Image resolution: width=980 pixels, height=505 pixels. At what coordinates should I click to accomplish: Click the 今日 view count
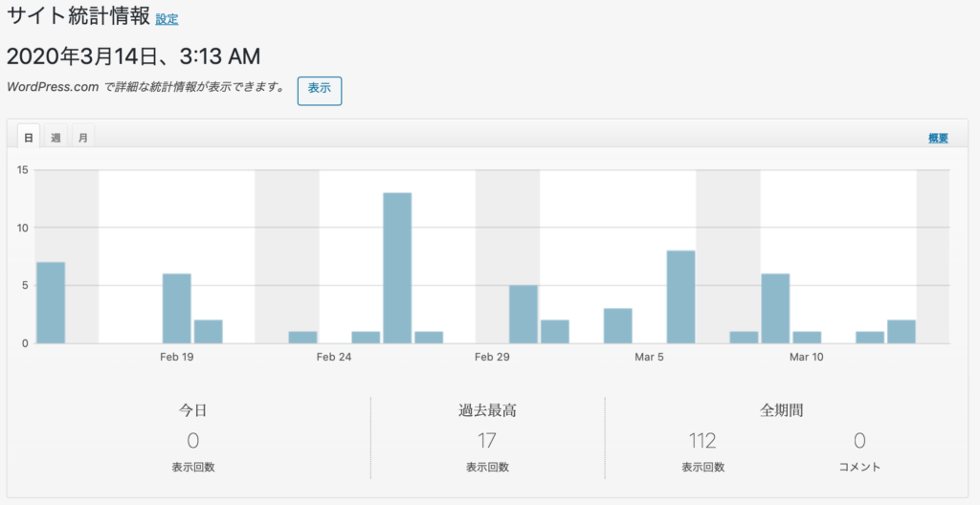192,441
